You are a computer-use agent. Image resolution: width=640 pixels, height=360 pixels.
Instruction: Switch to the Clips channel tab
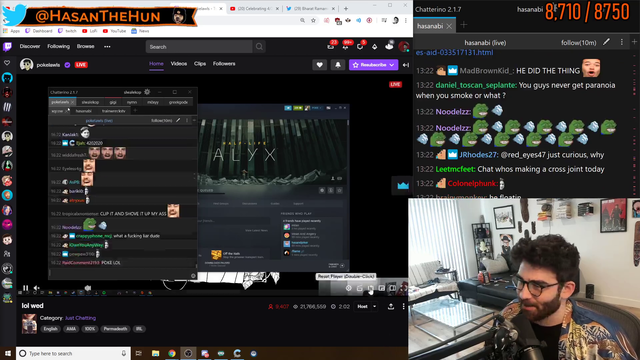click(x=200, y=64)
